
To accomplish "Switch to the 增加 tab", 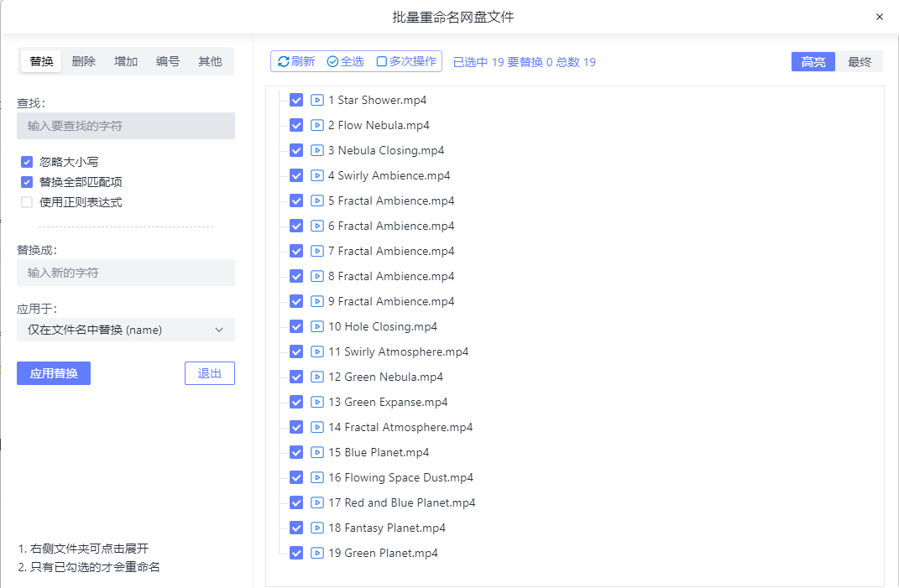I will pos(126,61).
